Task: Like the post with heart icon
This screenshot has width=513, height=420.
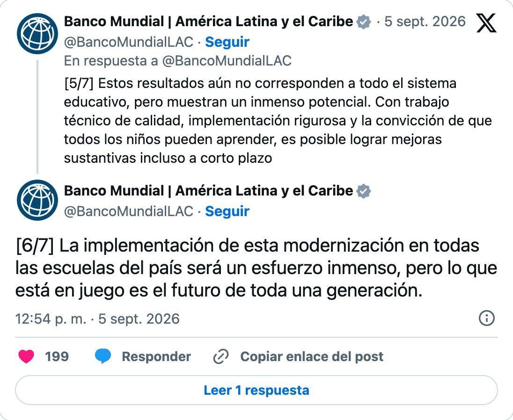Action: pyautogui.click(x=26, y=356)
